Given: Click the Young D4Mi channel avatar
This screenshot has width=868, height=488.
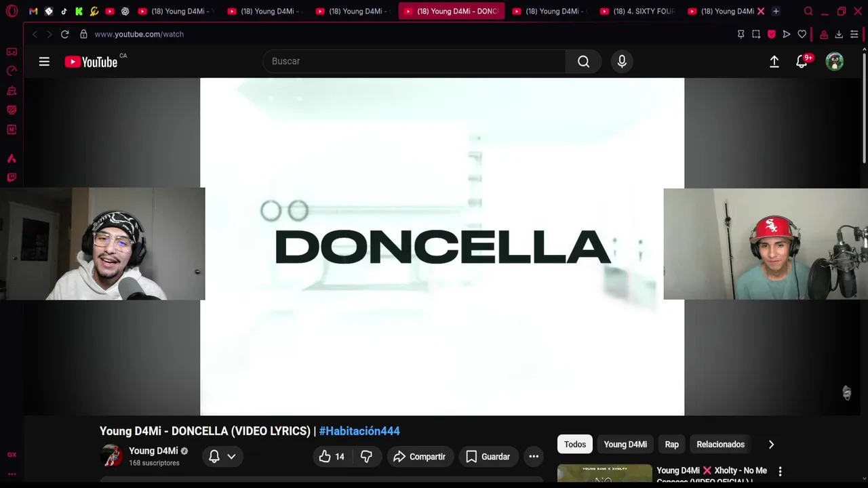Looking at the screenshot, I should click(112, 456).
